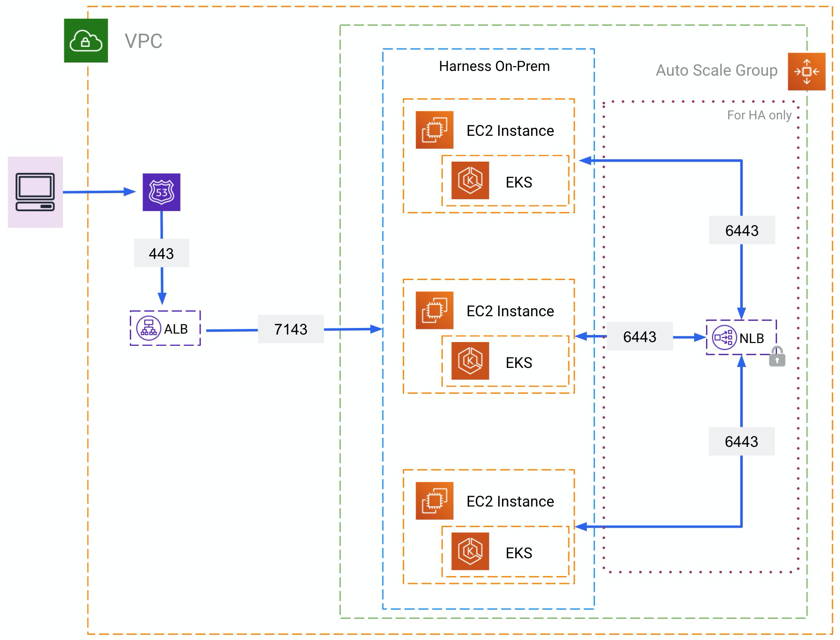The width and height of the screenshot is (840, 640).
Task: Click the green VPC cloud icon
Action: pyautogui.click(x=86, y=41)
